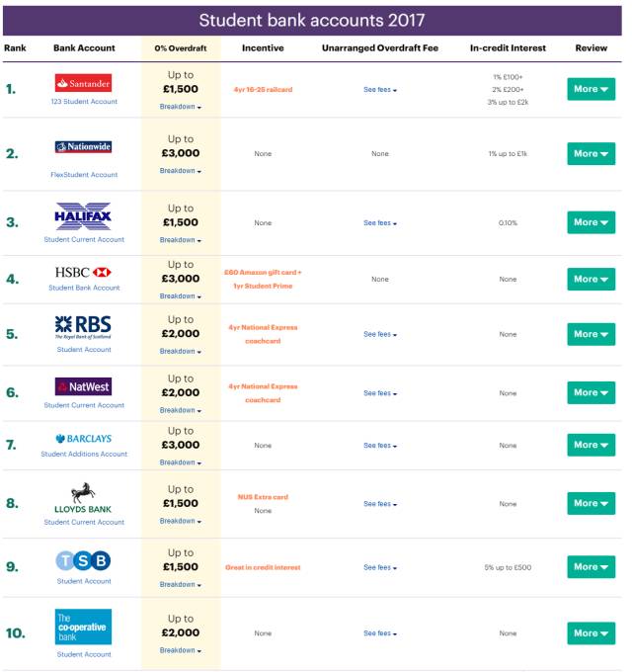Expand Santander overdraft Breakdown
Image resolution: width=632 pixels, height=672 pixels.
(181, 107)
